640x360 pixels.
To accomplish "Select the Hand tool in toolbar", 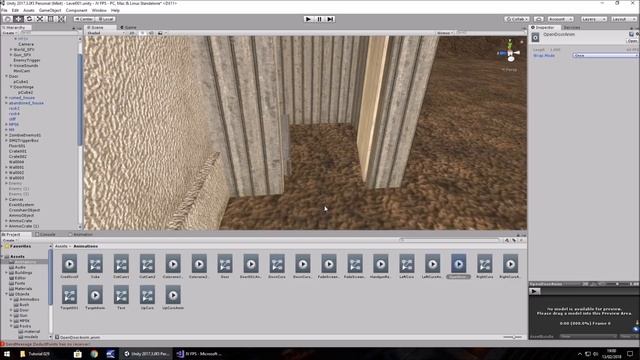I will click(8, 19).
